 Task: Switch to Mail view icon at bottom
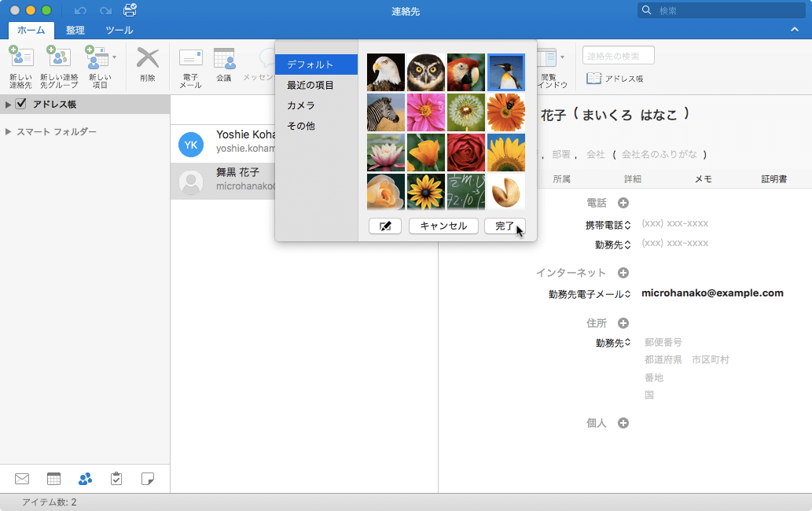point(22,479)
